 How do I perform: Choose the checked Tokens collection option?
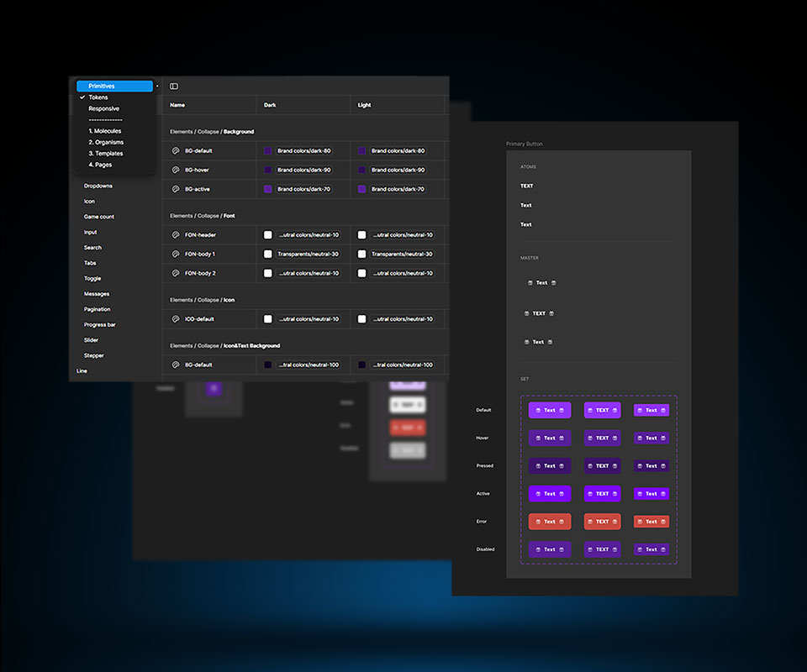(98, 97)
